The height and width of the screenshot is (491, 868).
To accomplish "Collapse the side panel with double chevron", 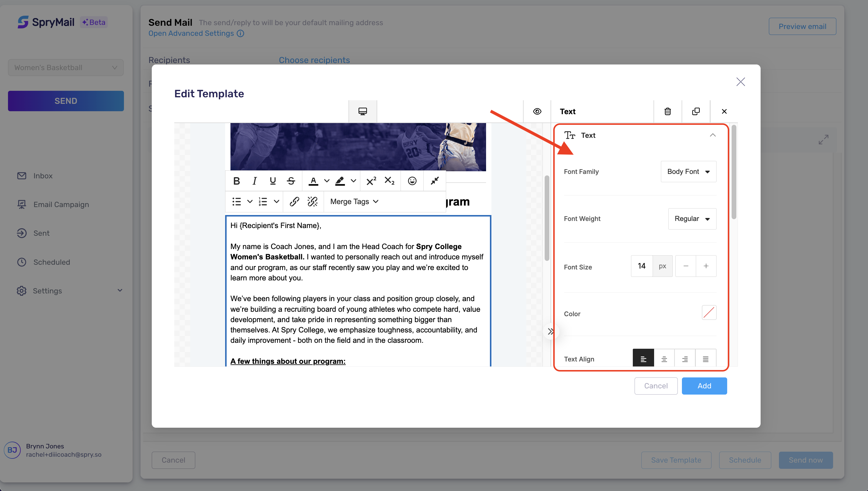I will [551, 332].
